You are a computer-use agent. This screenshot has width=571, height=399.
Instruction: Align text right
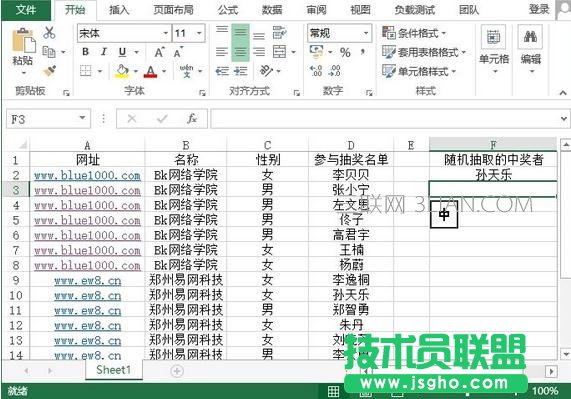click(x=259, y=52)
